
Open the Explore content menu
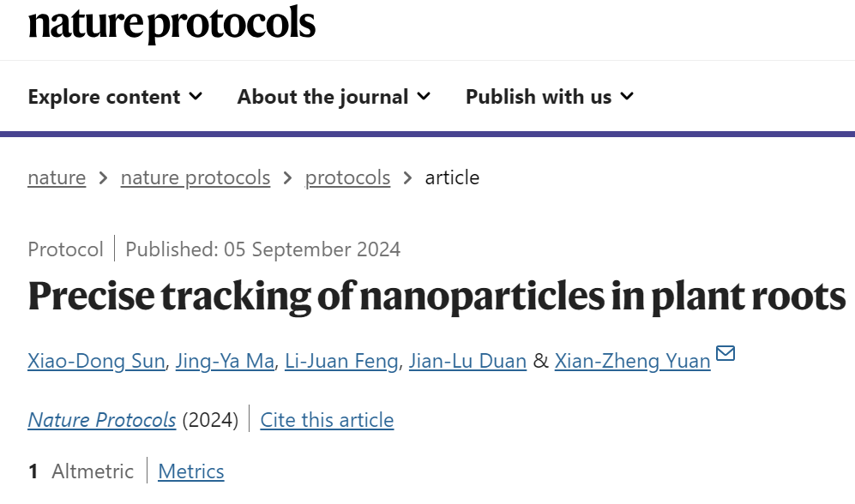click(x=115, y=97)
